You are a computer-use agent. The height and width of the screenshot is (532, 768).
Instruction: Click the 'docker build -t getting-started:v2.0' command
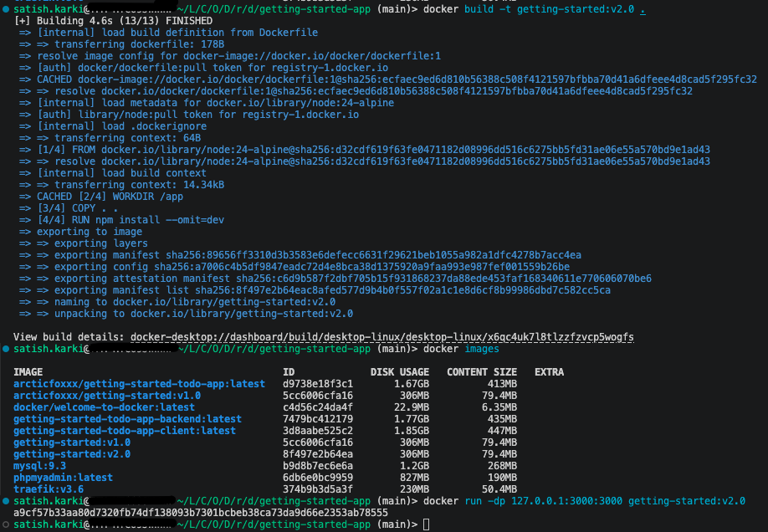pos(529,9)
